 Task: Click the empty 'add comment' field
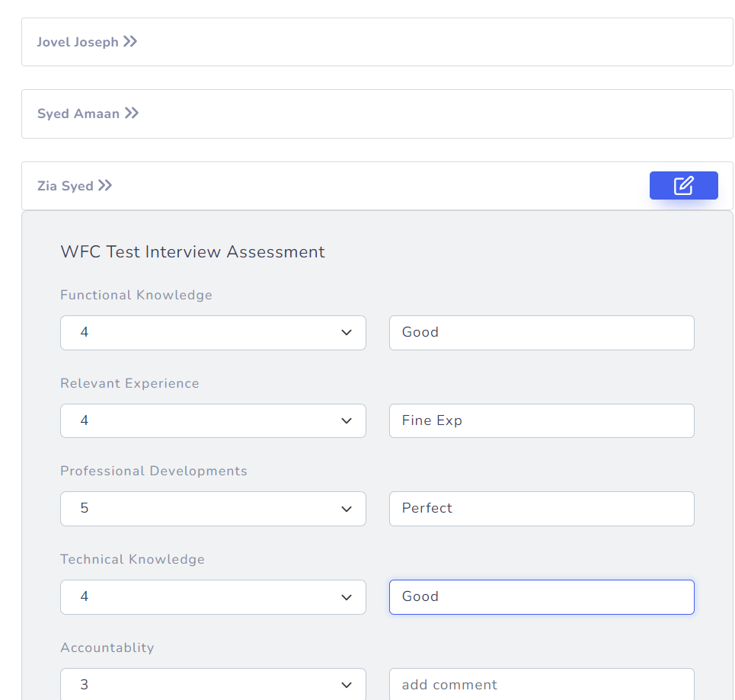[x=541, y=684]
